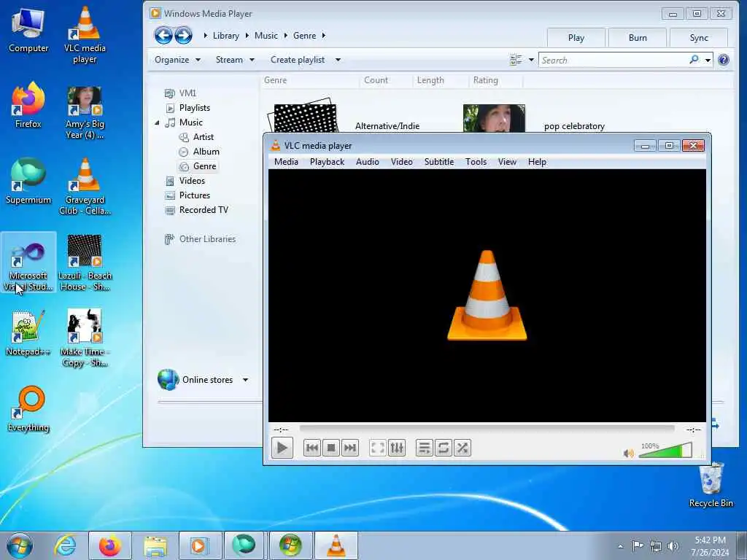This screenshot has height=560, width=747.
Task: Click Library in the breadcrumb
Action: click(226, 36)
